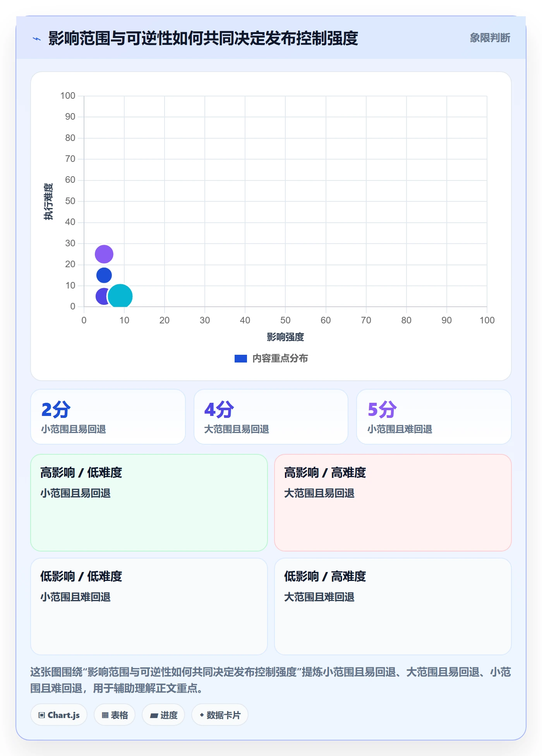This screenshot has height=756, width=542.
Task: Click the 影响强度 x-axis title
Action: [285, 337]
